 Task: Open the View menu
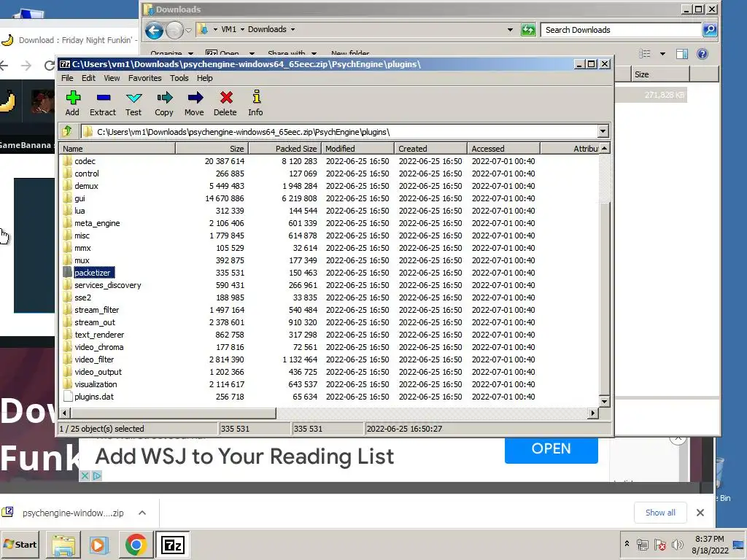point(112,78)
